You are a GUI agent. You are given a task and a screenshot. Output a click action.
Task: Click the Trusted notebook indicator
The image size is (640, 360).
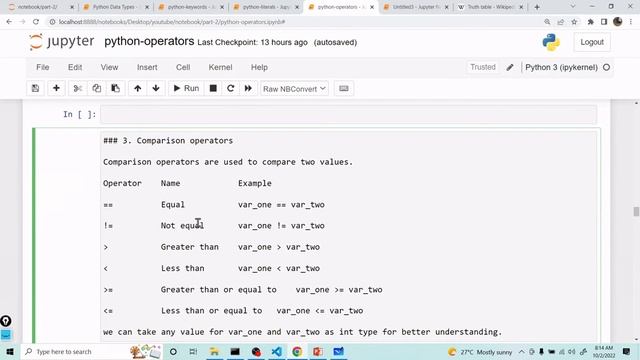(x=482, y=67)
